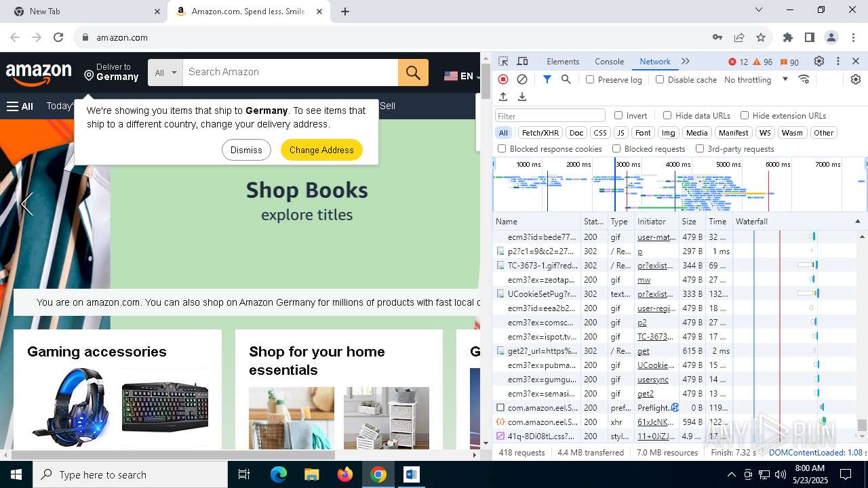The height and width of the screenshot is (488, 868).
Task: Launch Firefox from the taskbar
Action: pos(345,474)
